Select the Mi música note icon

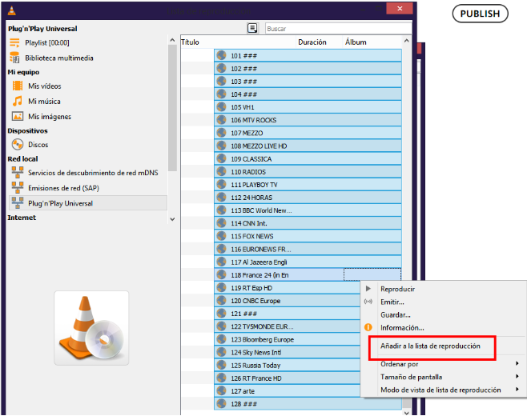point(18,101)
